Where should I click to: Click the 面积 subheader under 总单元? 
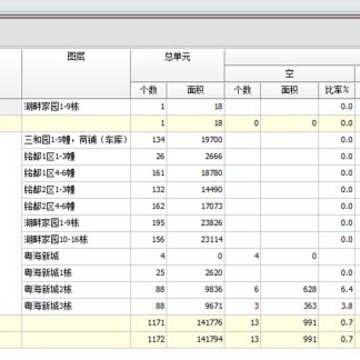tap(195, 90)
